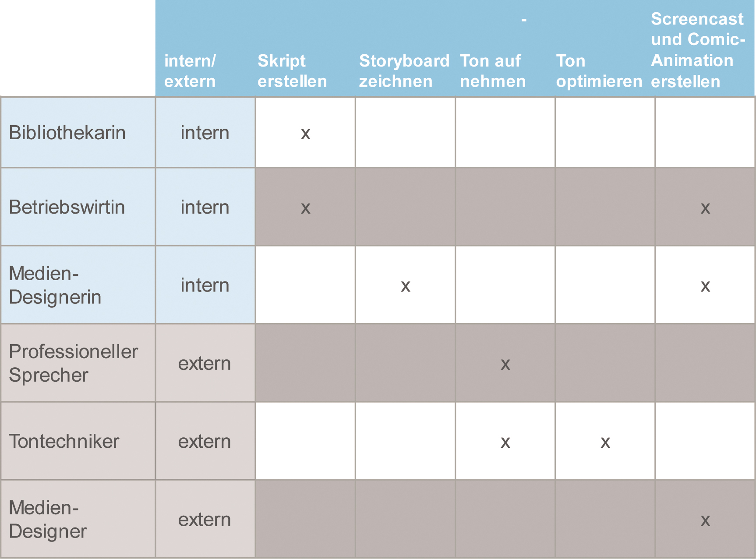The image size is (756, 559).
Task: Click Medien-Designer's x in the bottom row
Action: pyautogui.click(x=705, y=520)
